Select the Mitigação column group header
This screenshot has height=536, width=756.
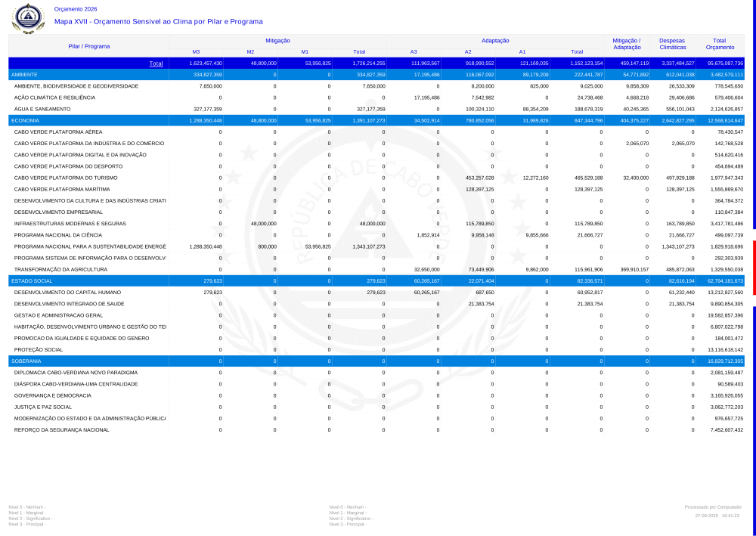[277, 40]
